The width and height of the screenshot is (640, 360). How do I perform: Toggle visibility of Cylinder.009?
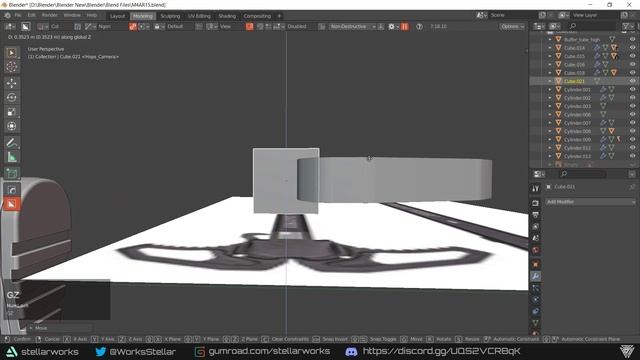[632, 139]
